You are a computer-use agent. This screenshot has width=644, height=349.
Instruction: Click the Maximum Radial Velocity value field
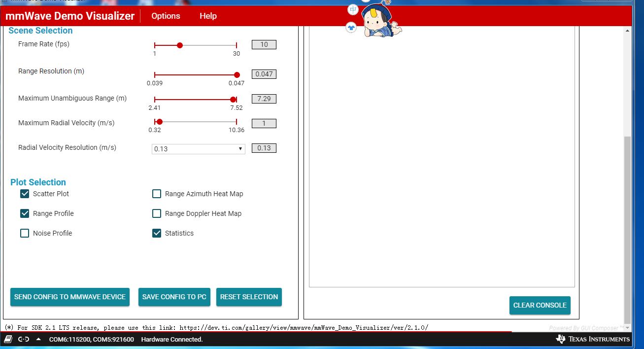click(x=264, y=123)
